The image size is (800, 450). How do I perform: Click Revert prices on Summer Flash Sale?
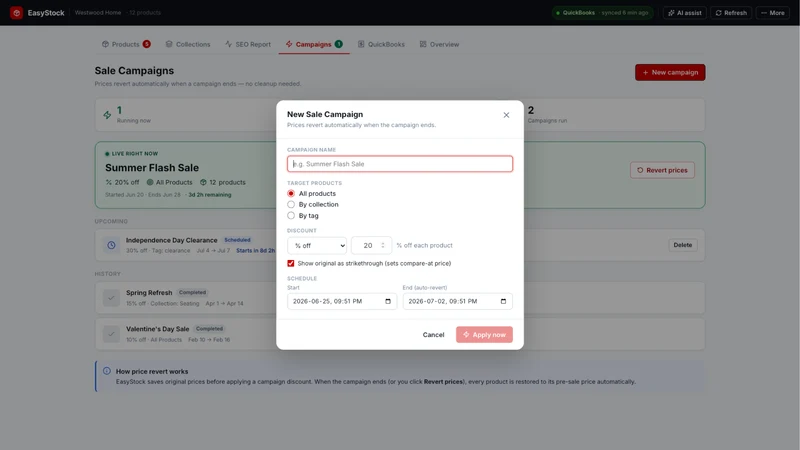tap(662, 170)
